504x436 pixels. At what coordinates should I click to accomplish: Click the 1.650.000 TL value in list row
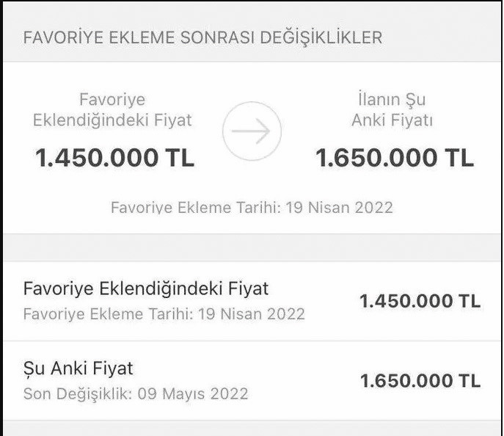[420, 381]
